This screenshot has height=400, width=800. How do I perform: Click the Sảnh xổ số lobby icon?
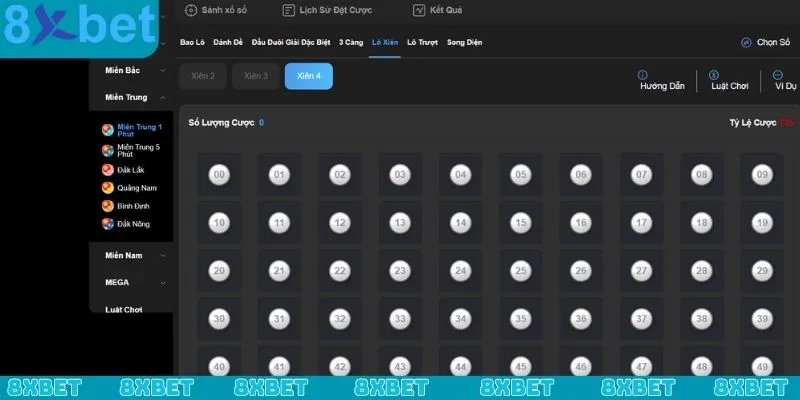pos(191,10)
